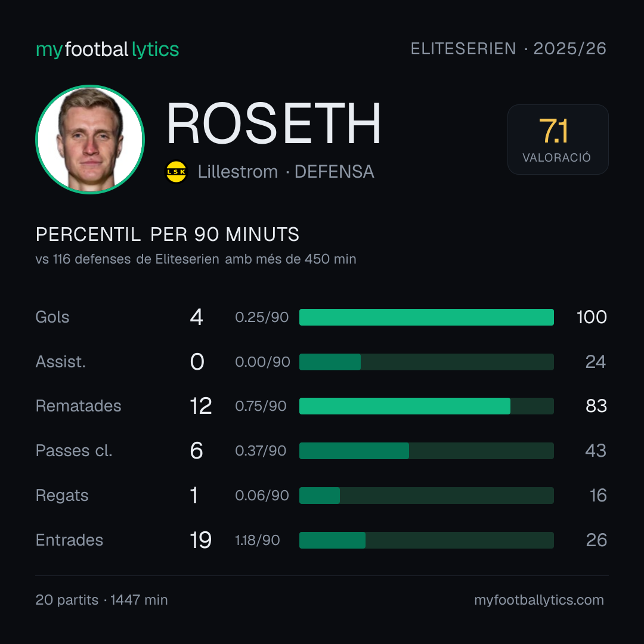Open Roseth's player portrait photo

90,140
